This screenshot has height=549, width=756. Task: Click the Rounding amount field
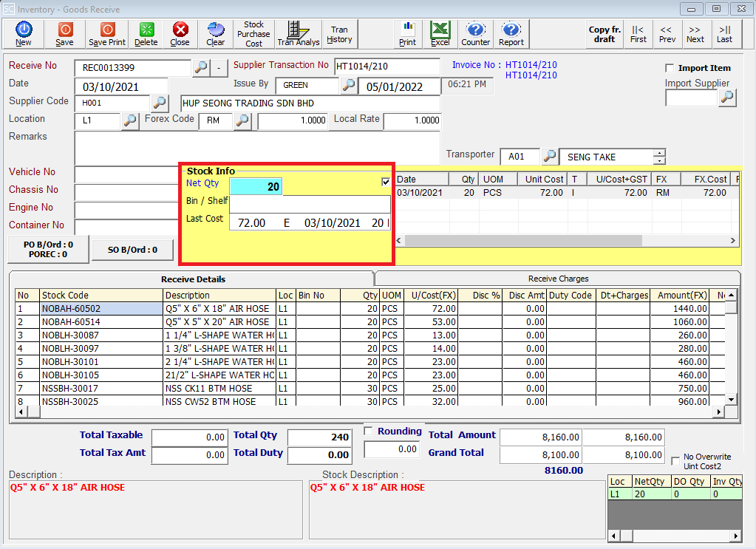coord(391,449)
